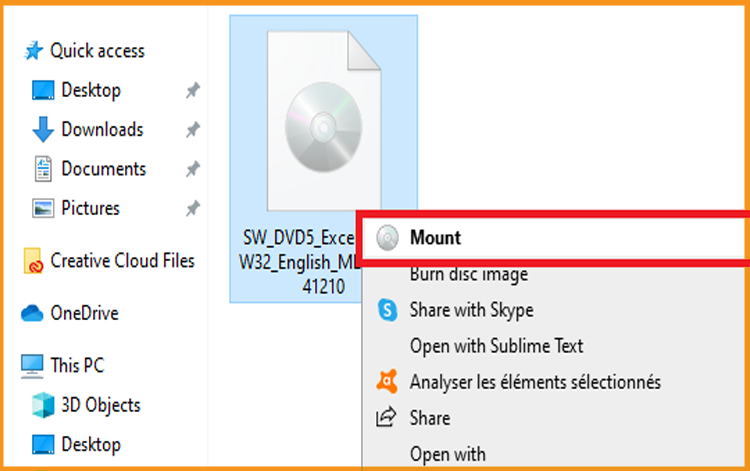750x471 pixels.
Task: Click the Avast icon to scan selected items
Action: pyautogui.click(x=387, y=382)
